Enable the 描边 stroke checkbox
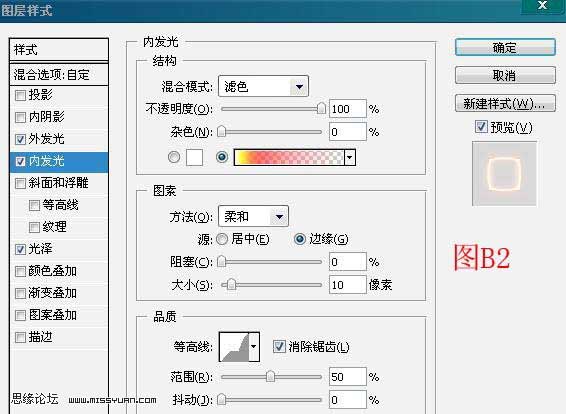566x414 pixels. click(20, 337)
